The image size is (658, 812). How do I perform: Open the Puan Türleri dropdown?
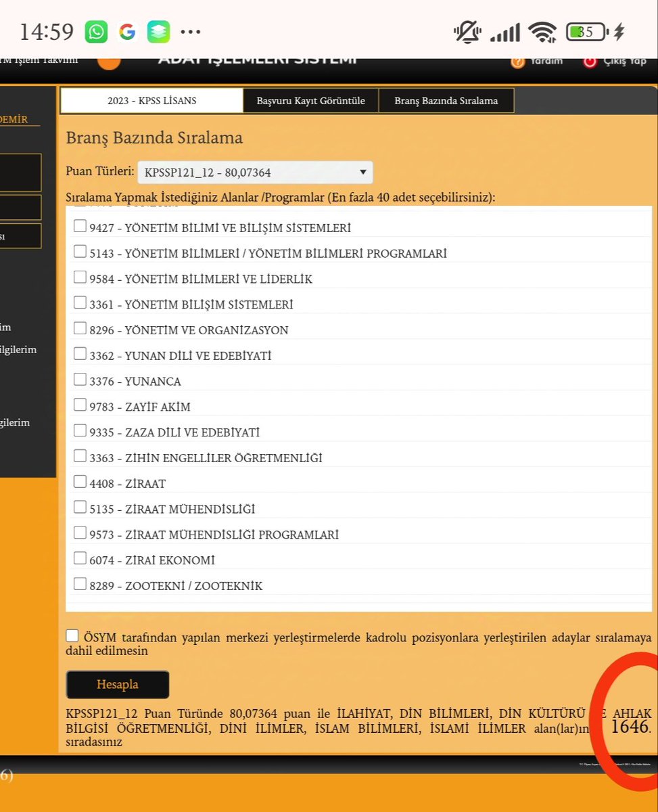pos(255,173)
